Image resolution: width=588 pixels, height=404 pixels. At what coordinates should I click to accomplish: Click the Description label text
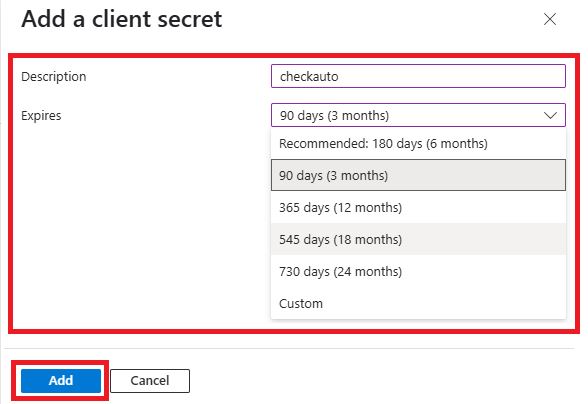point(54,77)
